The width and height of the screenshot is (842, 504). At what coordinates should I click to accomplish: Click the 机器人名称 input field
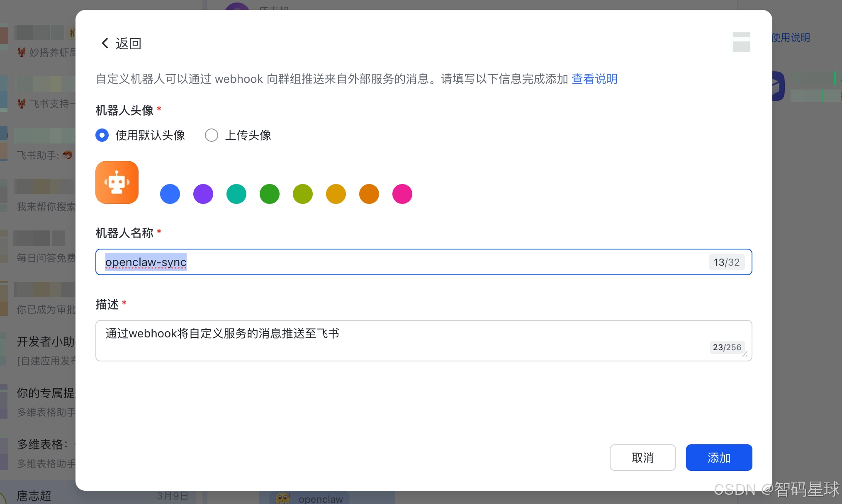point(415,262)
